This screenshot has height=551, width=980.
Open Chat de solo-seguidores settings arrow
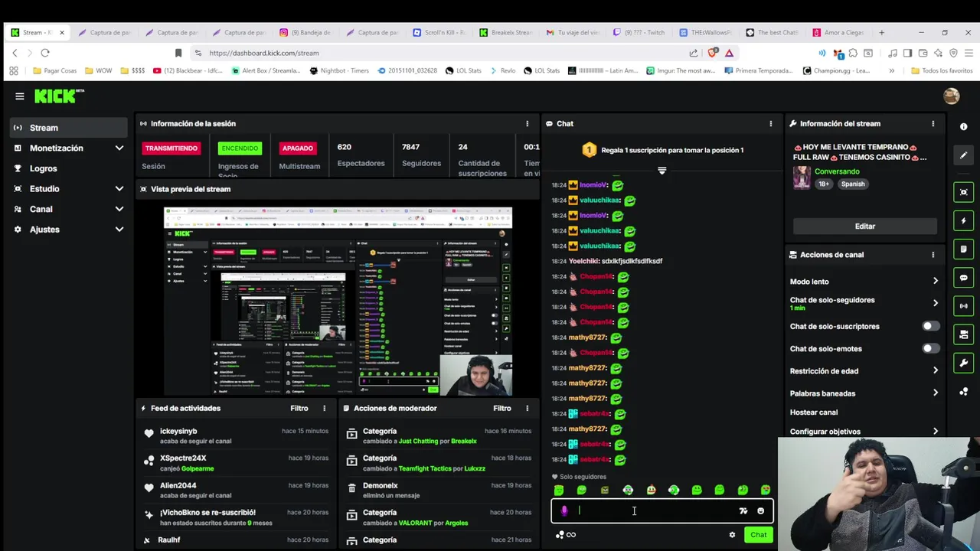[935, 303]
